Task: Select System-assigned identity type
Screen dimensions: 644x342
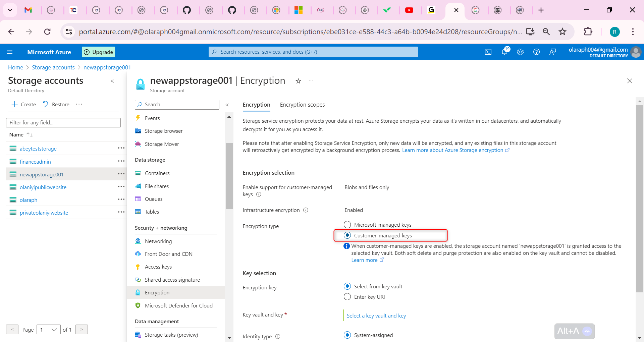Action: pos(347,335)
